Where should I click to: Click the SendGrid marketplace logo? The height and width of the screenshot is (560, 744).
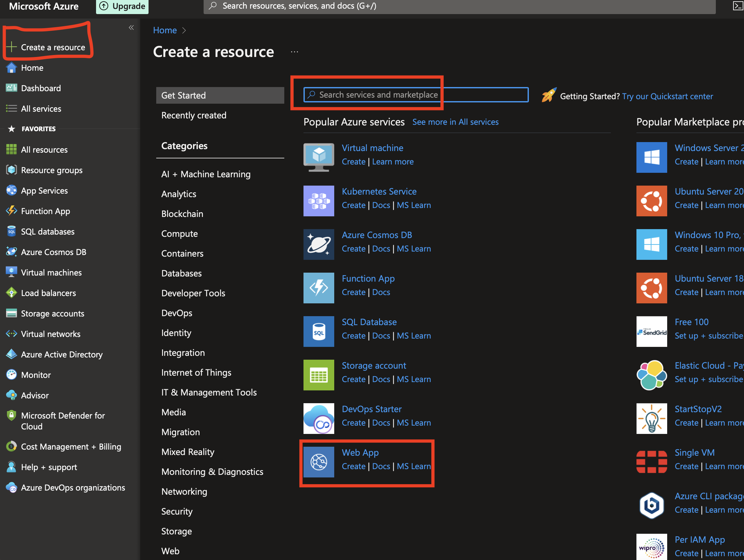(x=651, y=332)
